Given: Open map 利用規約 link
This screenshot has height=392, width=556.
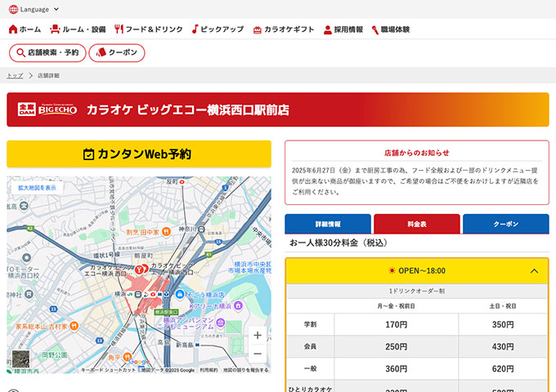Looking at the screenshot, I should [208, 370].
